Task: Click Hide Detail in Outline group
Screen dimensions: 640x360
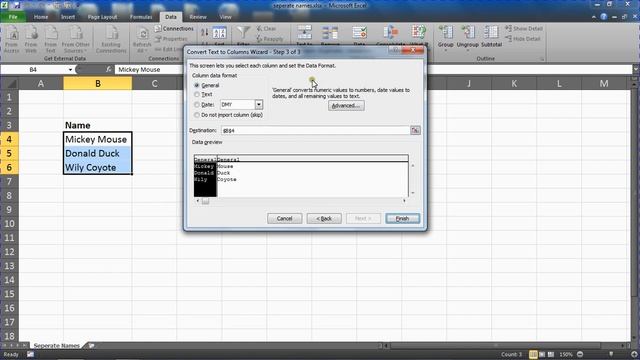Action: (x=523, y=39)
